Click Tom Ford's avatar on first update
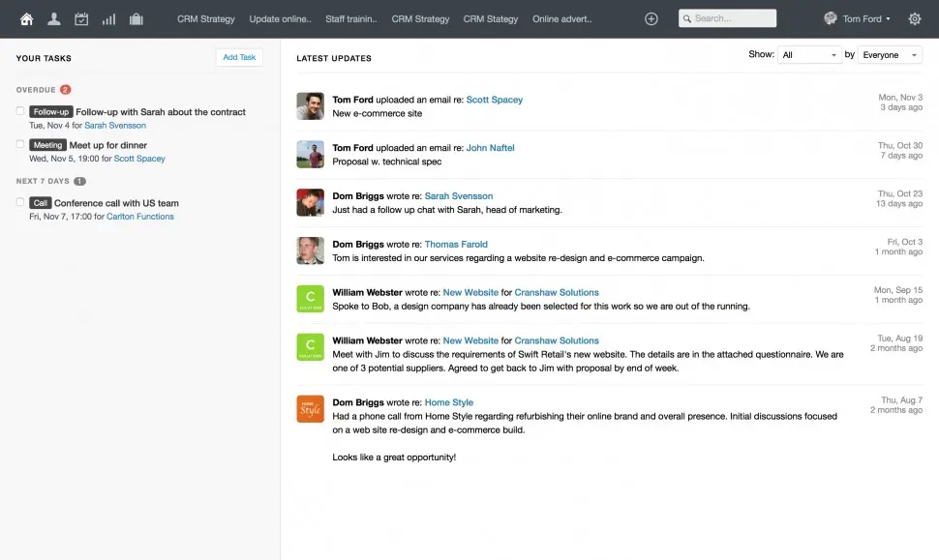The width and height of the screenshot is (939, 560). click(310, 105)
